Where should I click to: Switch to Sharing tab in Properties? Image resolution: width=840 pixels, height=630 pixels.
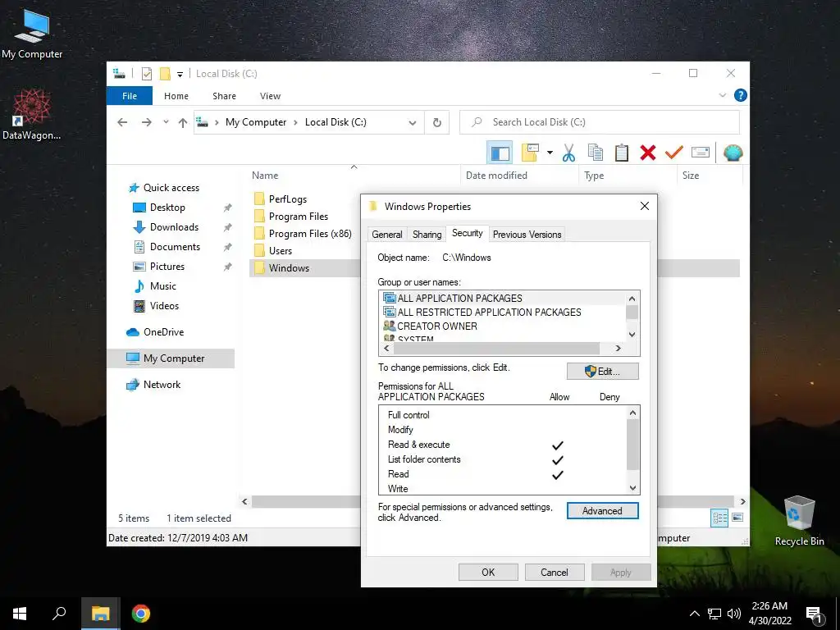pyautogui.click(x=427, y=235)
